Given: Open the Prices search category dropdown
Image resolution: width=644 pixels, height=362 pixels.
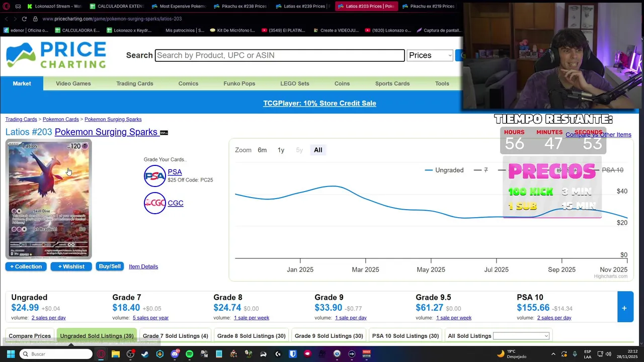Looking at the screenshot, I should (x=430, y=55).
